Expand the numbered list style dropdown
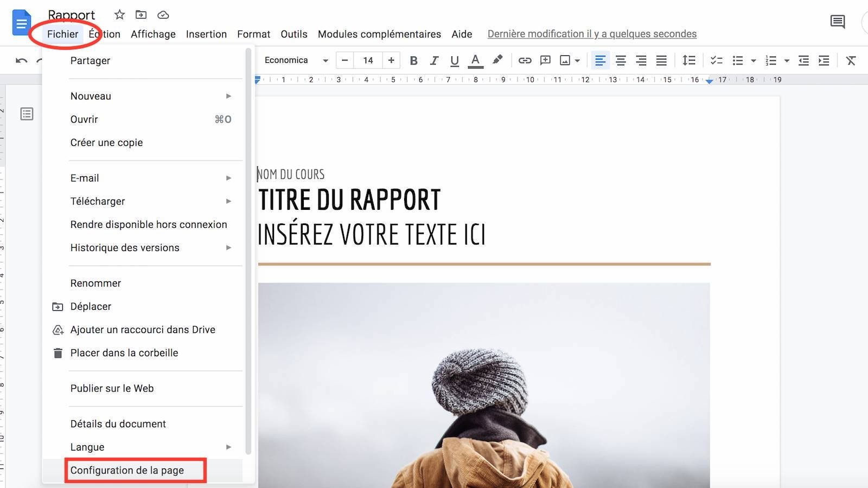Viewport: 868px width, 488px height. click(x=788, y=60)
